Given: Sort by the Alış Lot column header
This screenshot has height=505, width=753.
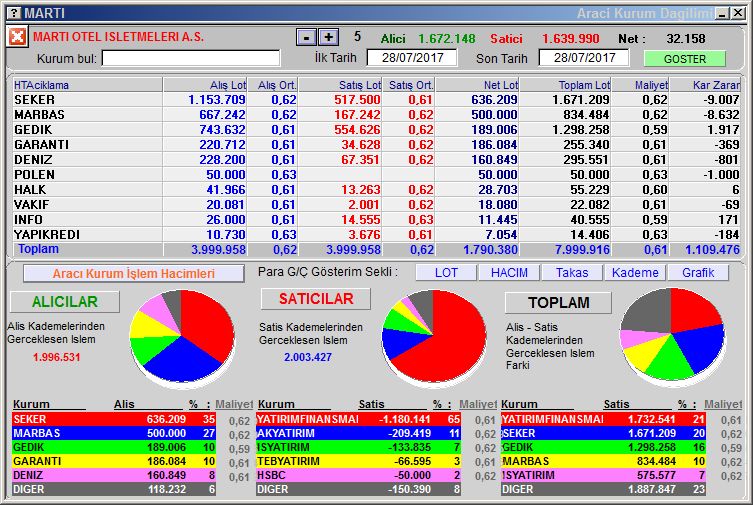Looking at the screenshot, I should (205, 85).
